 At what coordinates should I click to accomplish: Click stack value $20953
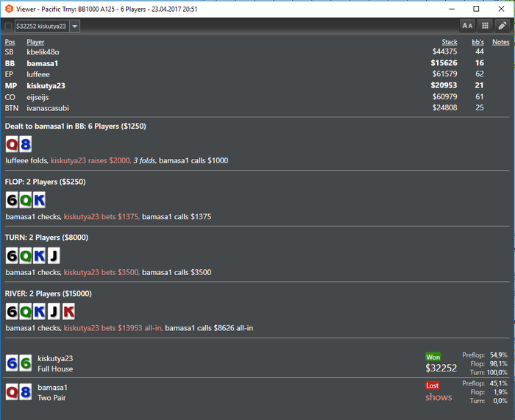pyautogui.click(x=444, y=85)
